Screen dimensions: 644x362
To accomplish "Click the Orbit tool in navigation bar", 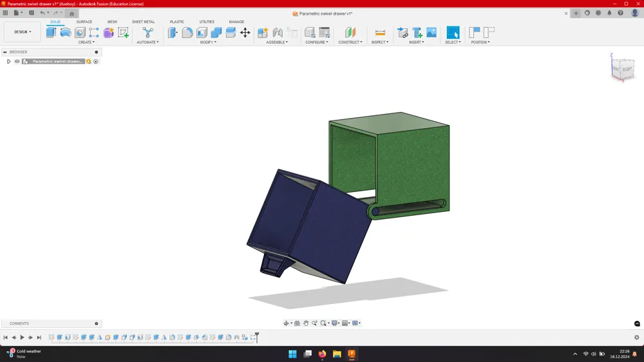I will [287, 323].
